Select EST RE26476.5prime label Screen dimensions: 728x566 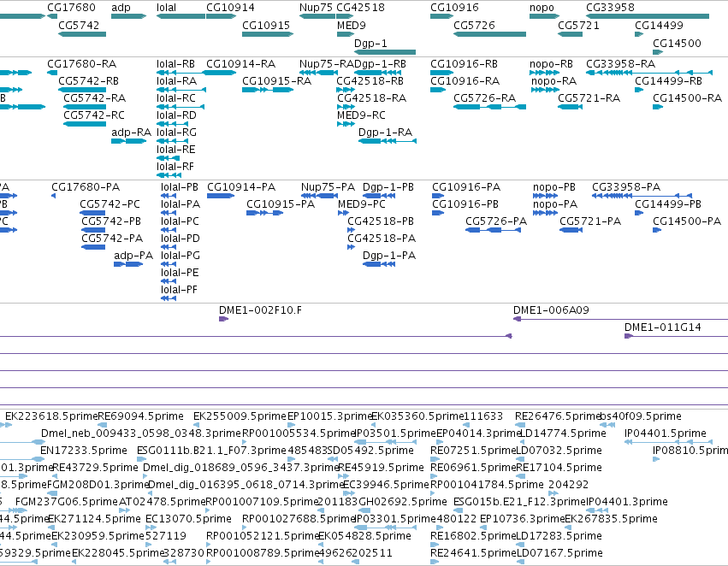(x=558, y=416)
